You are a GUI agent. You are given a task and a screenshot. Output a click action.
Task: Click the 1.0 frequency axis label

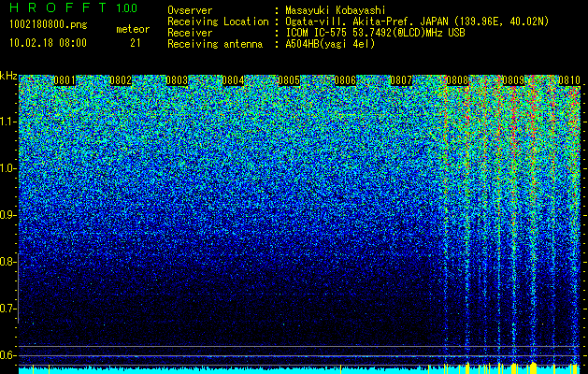[x=7, y=168]
